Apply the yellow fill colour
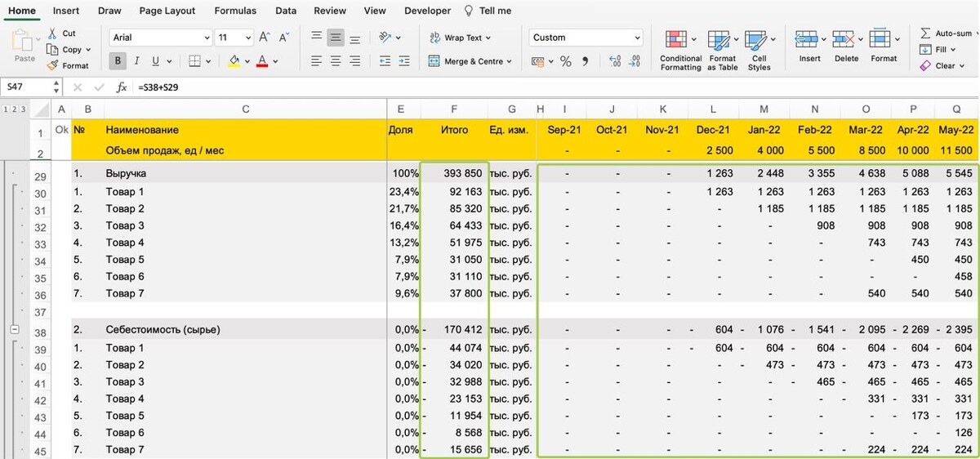Image resolution: width=980 pixels, height=459 pixels. [x=234, y=61]
